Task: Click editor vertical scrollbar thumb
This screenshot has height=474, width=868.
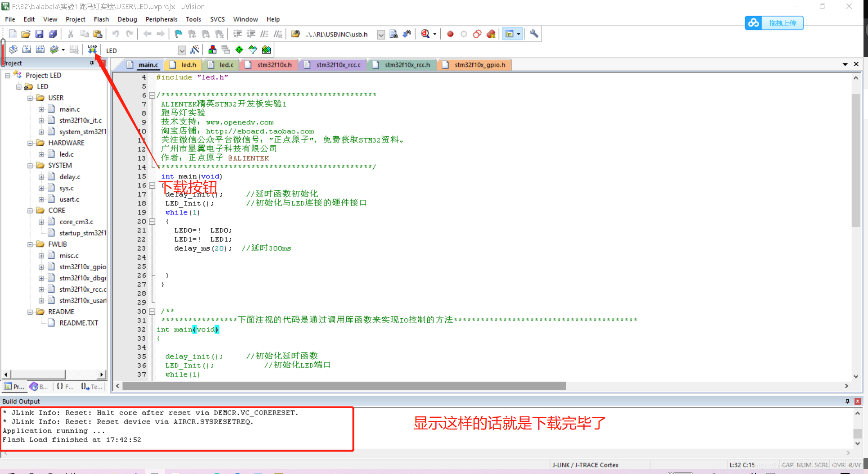Action: (x=856, y=160)
